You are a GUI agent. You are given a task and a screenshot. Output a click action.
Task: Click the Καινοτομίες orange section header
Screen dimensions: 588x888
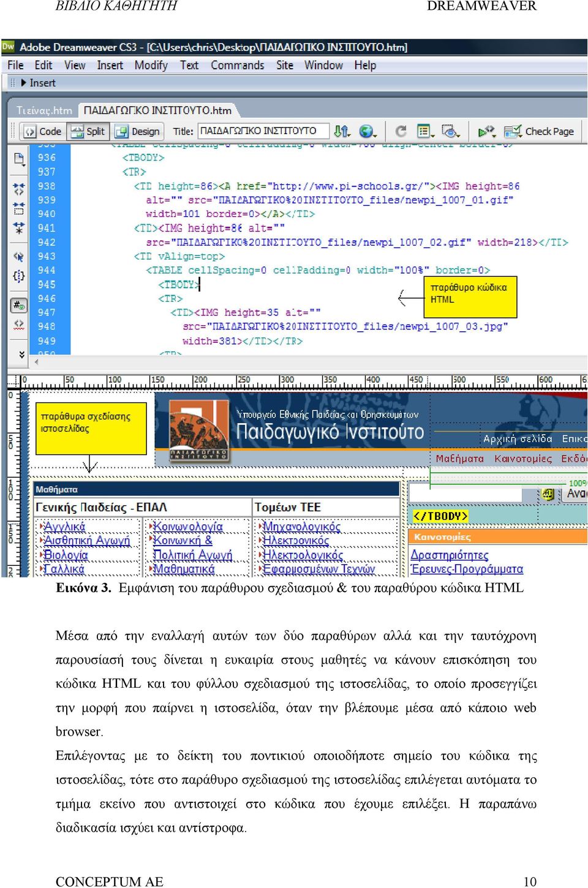(497, 536)
